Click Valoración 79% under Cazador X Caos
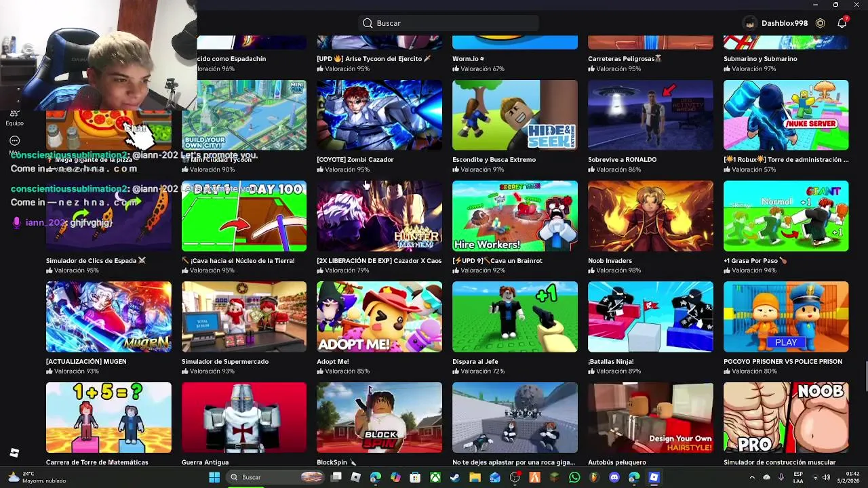The height and width of the screenshot is (488, 868). pyautogui.click(x=347, y=270)
